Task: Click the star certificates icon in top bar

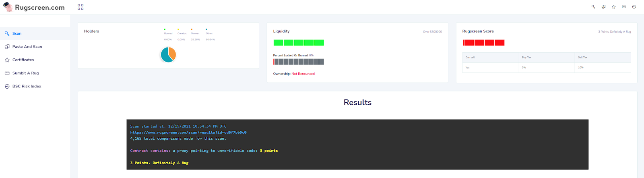Action: click(x=614, y=7)
